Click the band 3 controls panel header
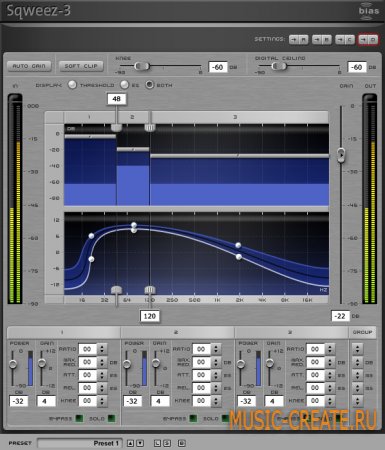Screen dimensions: 385x450 291,332
